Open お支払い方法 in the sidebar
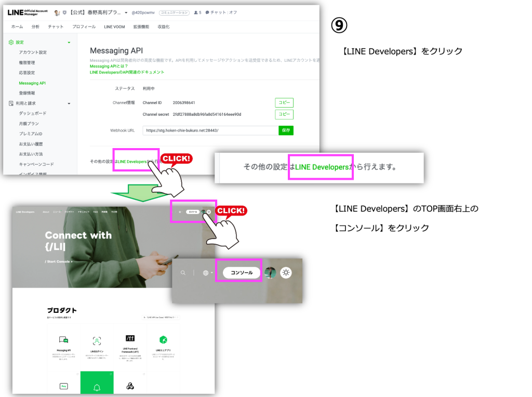This screenshot has height=397, width=532. coord(31,154)
